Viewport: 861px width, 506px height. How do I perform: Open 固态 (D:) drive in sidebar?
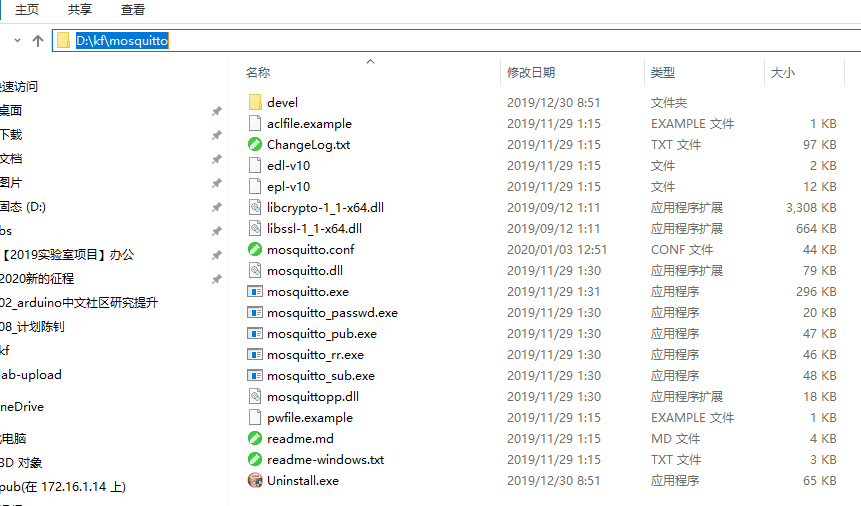pyautogui.click(x=23, y=207)
